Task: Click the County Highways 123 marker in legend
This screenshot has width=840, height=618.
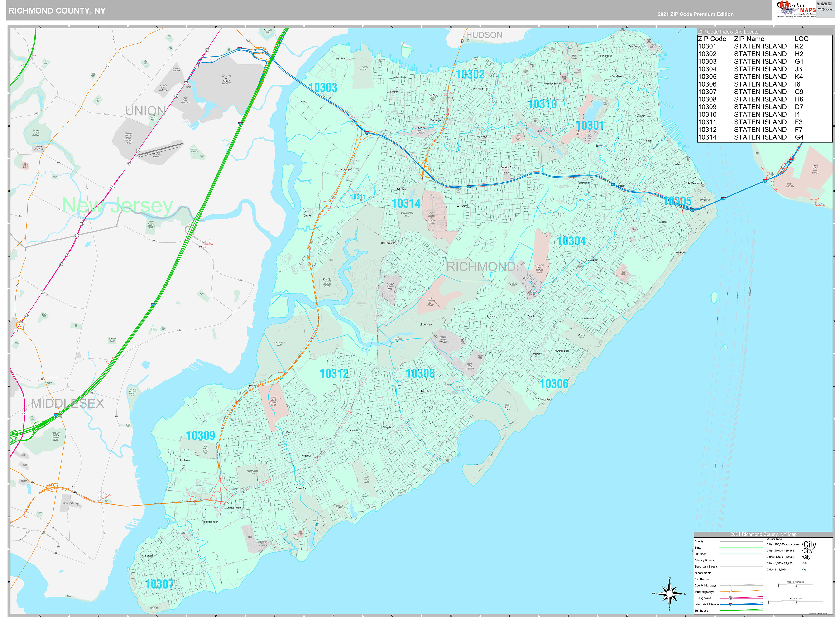Action: pos(731,585)
